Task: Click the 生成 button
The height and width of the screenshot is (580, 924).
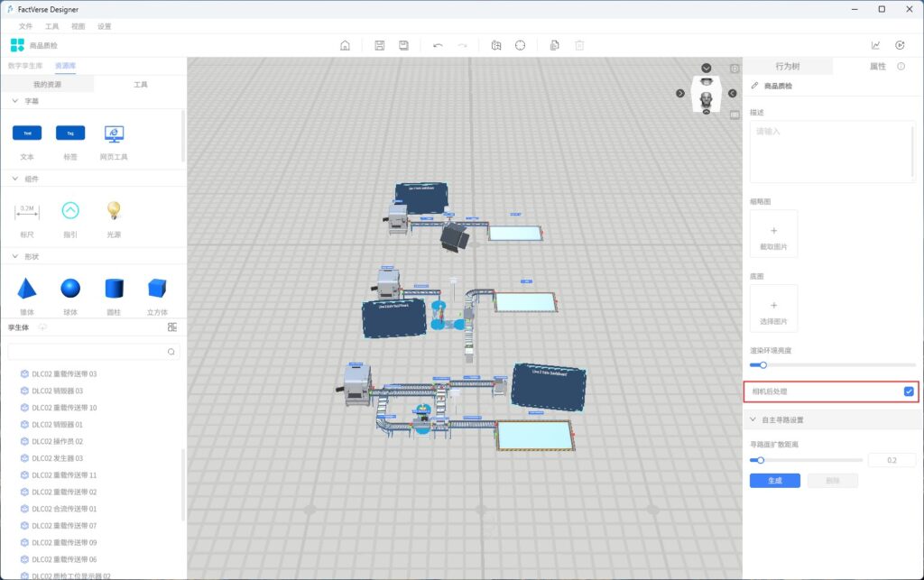Action: [x=774, y=481]
